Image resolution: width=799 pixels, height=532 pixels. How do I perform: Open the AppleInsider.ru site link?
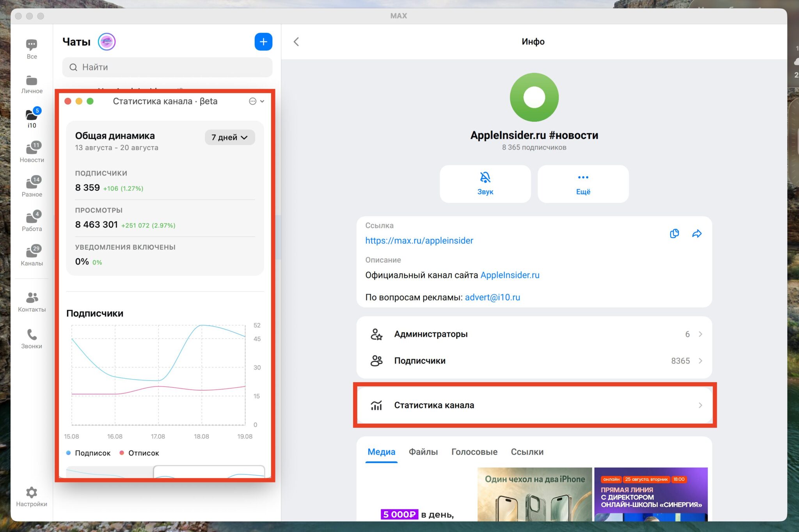coord(510,275)
